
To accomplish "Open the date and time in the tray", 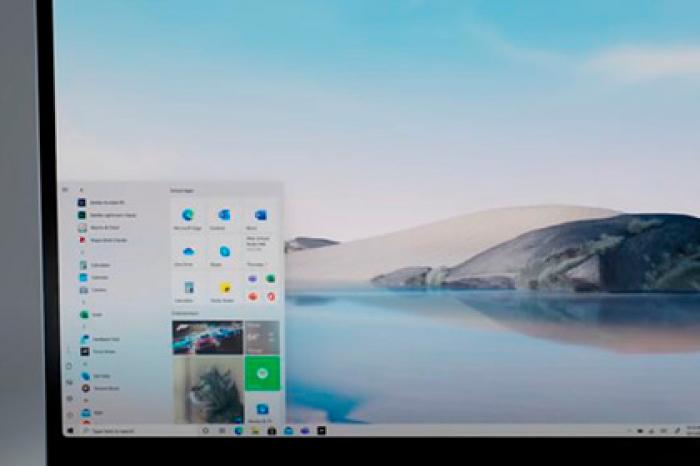I will tap(693, 431).
